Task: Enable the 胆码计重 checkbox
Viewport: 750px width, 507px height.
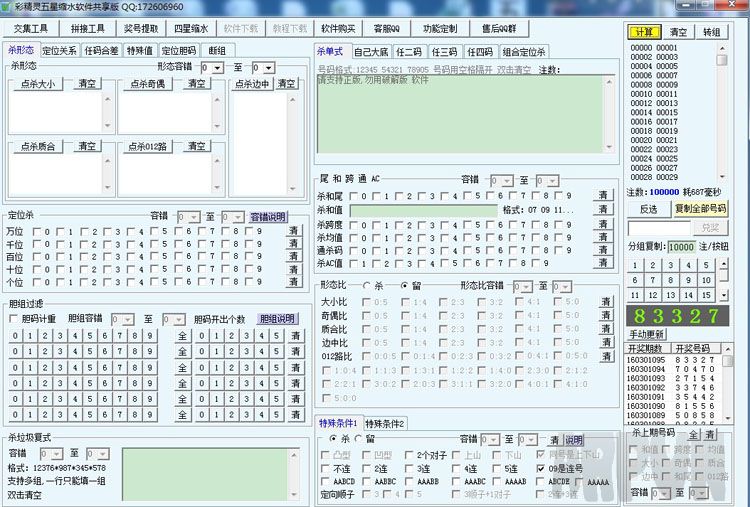Action: pyautogui.click(x=14, y=319)
